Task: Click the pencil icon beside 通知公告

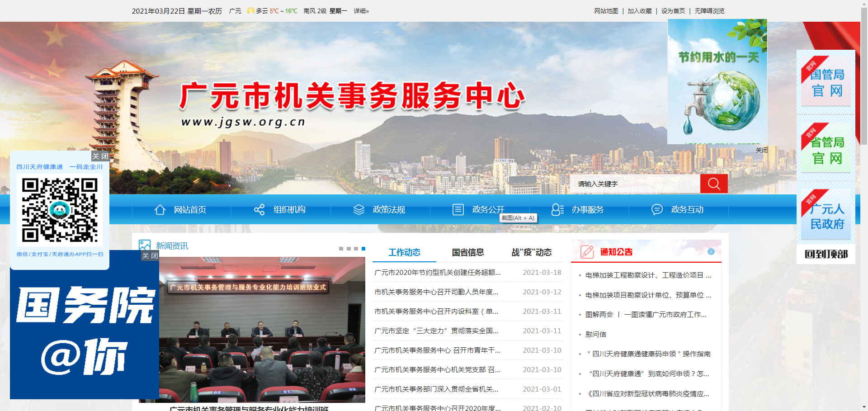Action: tap(587, 252)
